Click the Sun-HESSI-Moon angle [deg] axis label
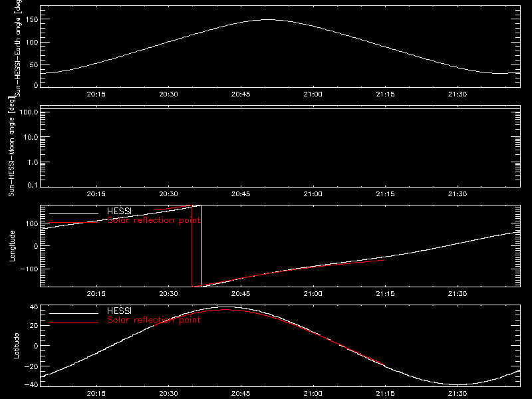Image resolution: width=532 pixels, height=399 pixels. (x=11, y=146)
